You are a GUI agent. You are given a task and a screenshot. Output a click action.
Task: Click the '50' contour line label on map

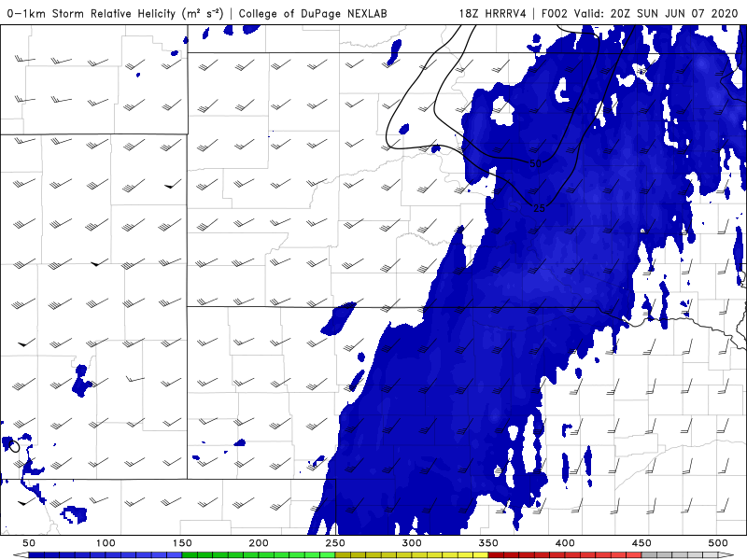point(535,164)
